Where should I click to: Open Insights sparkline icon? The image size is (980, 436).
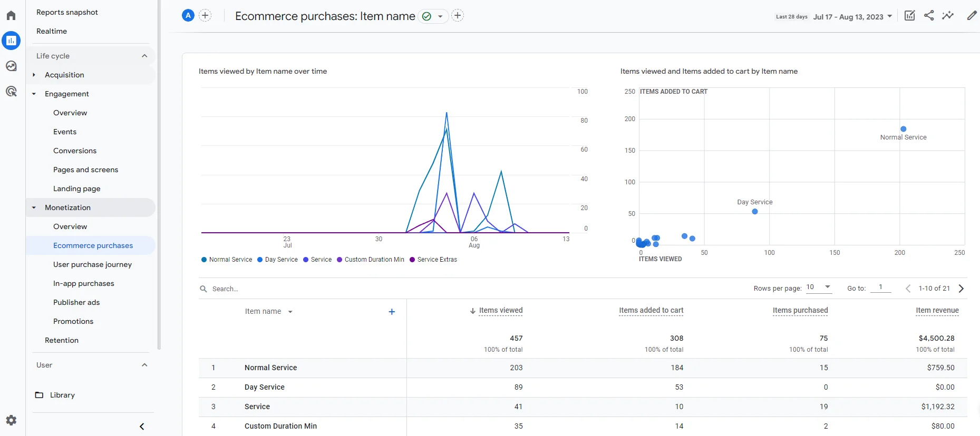[x=948, y=15]
